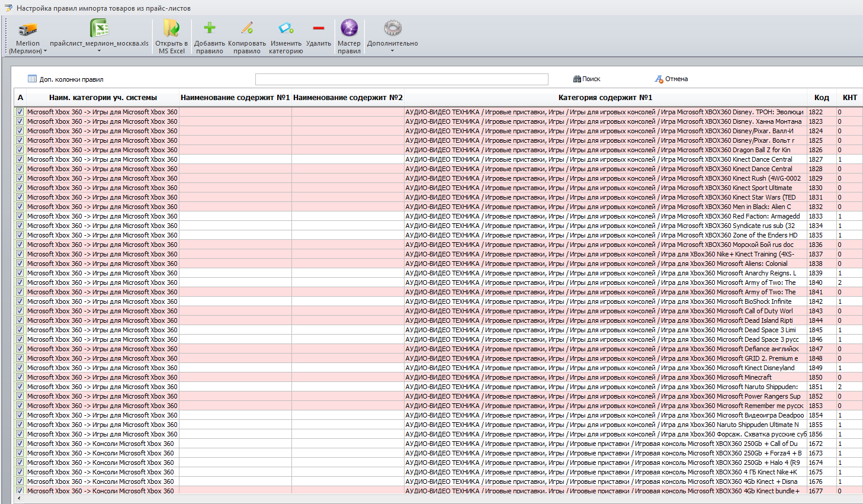Select the code cell 1840
The width and height of the screenshot is (863, 504).
click(x=822, y=283)
